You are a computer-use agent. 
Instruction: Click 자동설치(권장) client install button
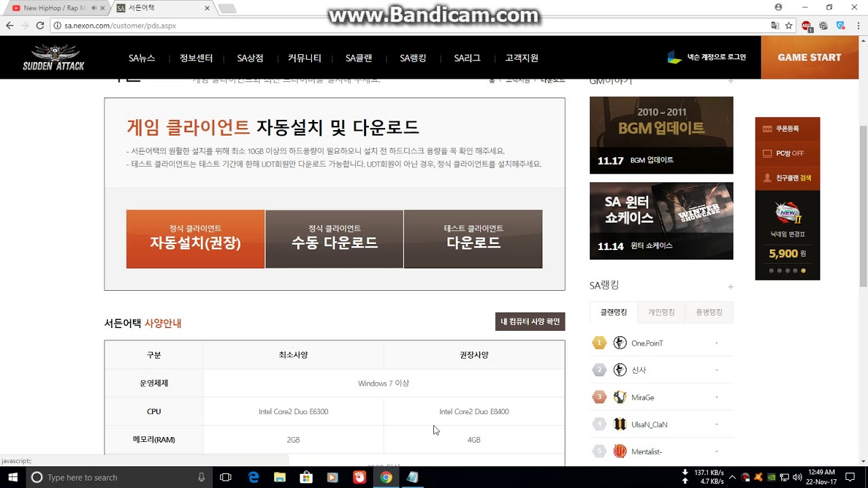coord(195,239)
